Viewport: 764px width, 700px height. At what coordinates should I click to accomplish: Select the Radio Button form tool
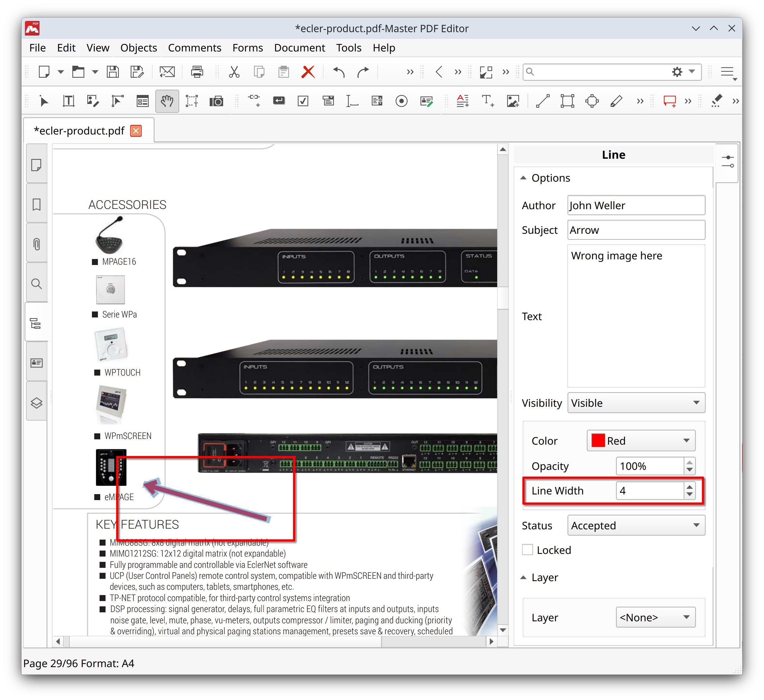point(402,101)
